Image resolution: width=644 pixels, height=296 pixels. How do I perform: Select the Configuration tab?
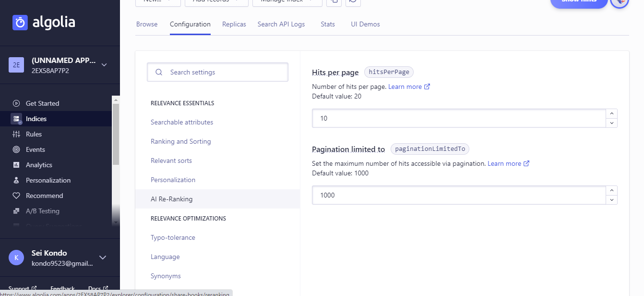click(190, 24)
